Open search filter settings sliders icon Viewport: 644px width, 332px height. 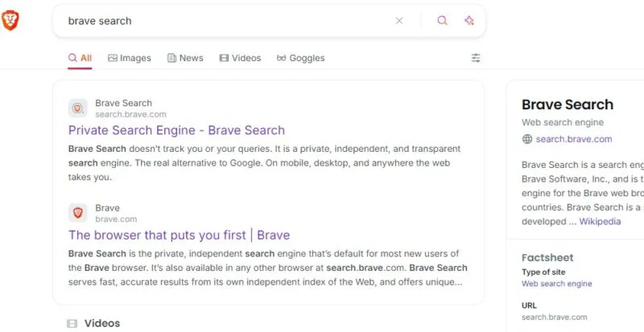click(476, 58)
